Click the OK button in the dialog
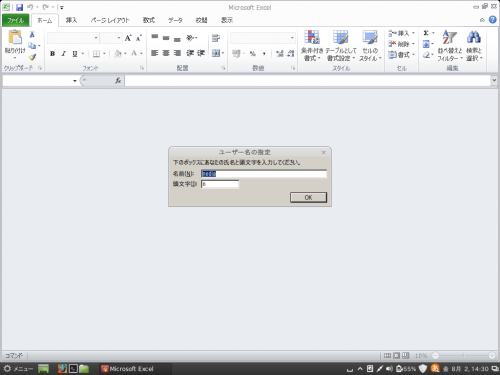500x375 pixels. (308, 197)
